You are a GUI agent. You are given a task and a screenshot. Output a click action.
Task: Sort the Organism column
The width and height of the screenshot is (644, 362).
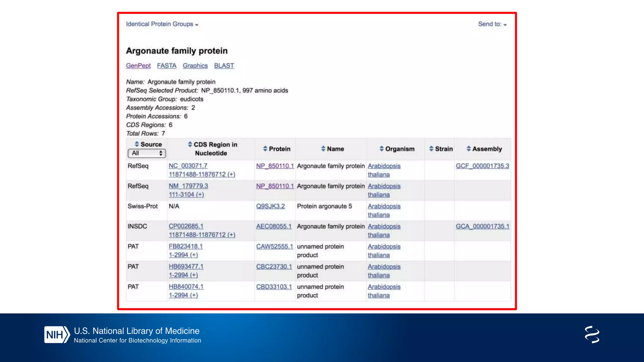point(381,149)
